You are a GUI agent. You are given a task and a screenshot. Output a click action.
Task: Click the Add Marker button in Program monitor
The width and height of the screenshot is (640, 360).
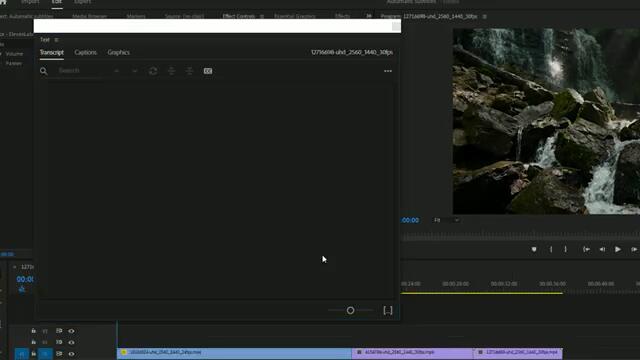point(534,249)
